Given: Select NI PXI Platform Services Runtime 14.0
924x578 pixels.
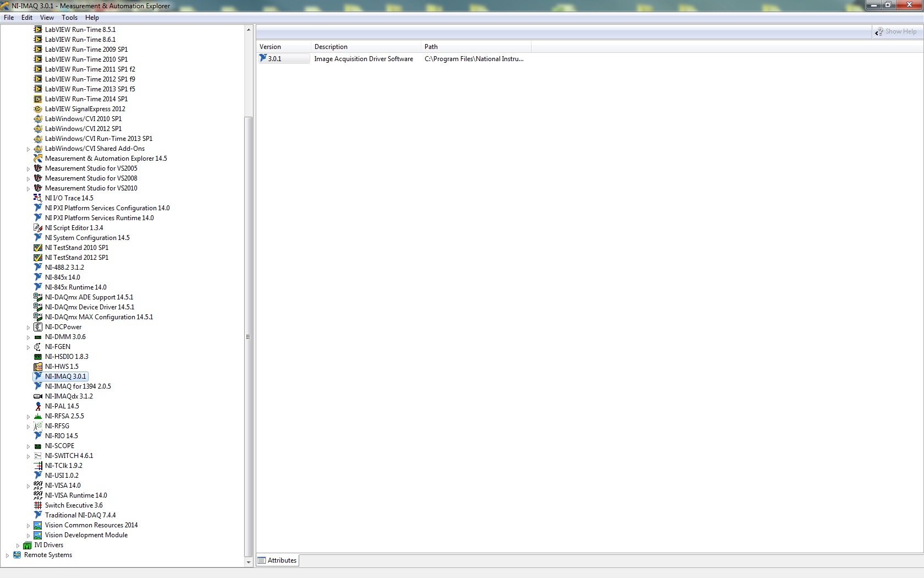Looking at the screenshot, I should click(x=100, y=218).
